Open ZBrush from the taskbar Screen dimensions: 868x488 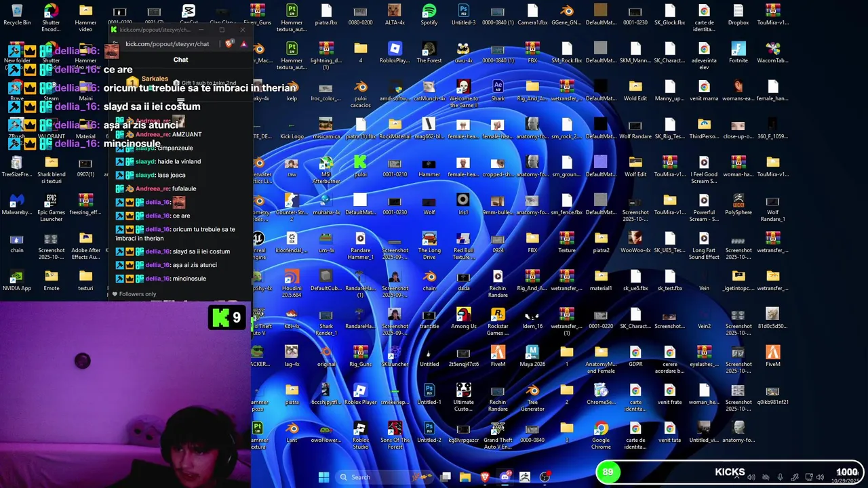524,477
